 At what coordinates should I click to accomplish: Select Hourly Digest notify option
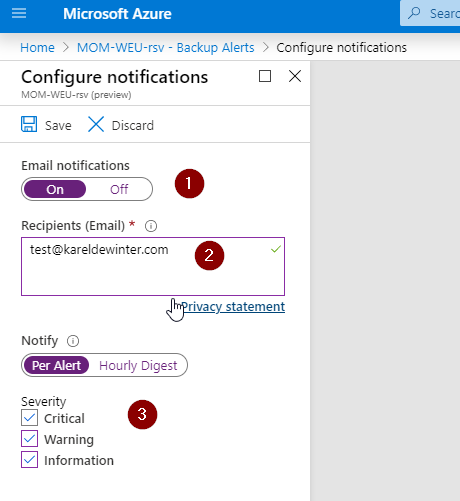(x=138, y=365)
